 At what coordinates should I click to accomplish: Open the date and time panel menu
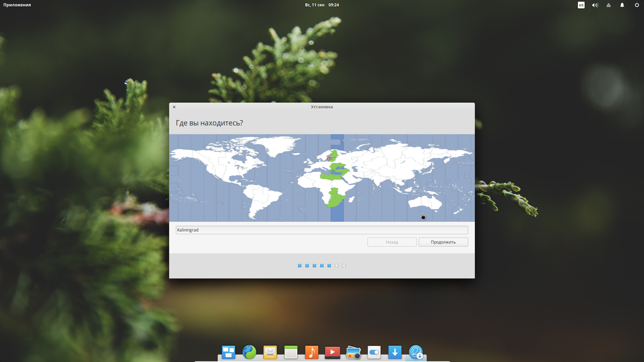pyautogui.click(x=322, y=5)
